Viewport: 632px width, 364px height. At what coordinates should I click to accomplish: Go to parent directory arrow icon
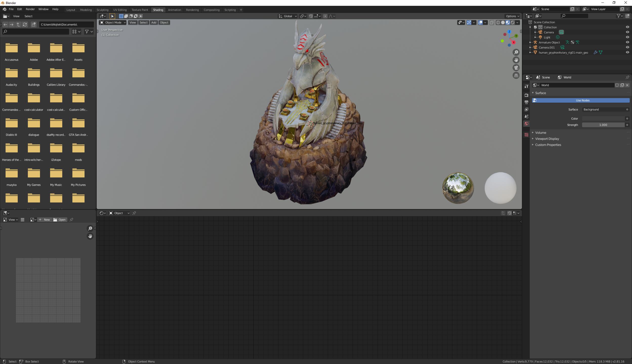coord(18,25)
